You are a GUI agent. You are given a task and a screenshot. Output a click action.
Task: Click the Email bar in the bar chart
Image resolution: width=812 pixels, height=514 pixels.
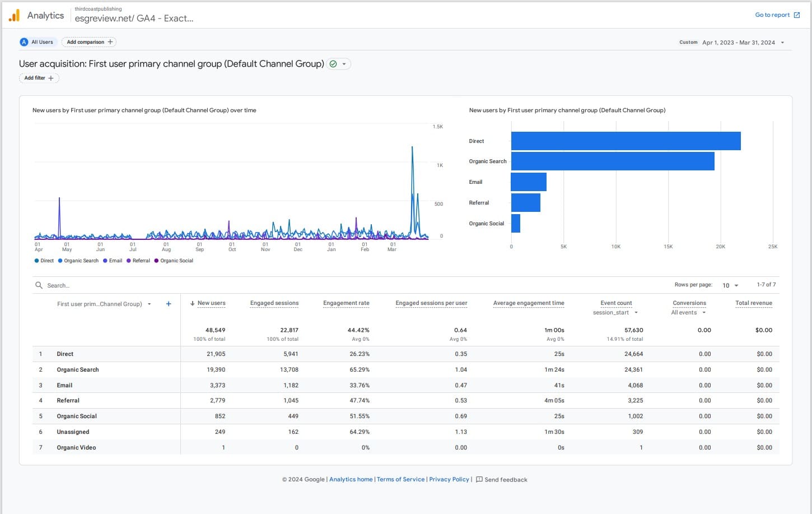529,182
